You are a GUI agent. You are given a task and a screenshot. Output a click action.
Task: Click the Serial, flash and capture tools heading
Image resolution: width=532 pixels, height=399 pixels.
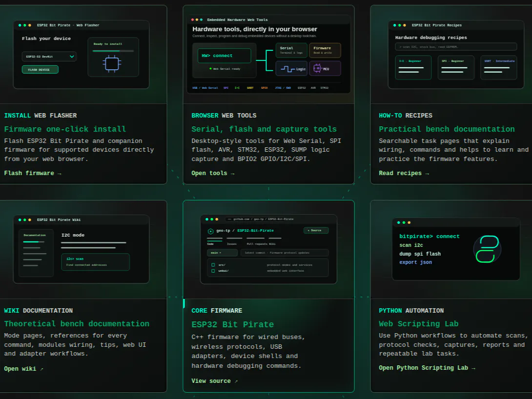click(264, 129)
